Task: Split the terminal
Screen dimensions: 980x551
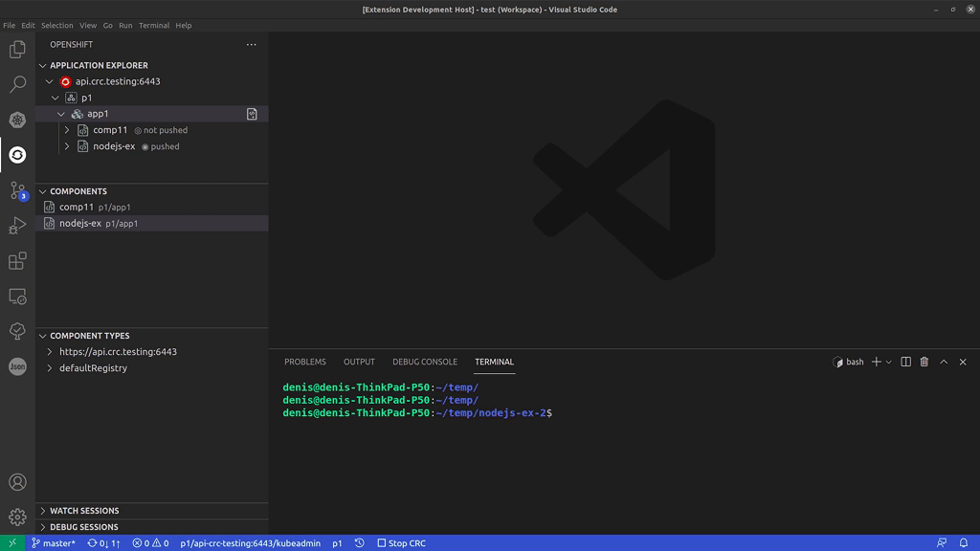Action: pyautogui.click(x=905, y=362)
